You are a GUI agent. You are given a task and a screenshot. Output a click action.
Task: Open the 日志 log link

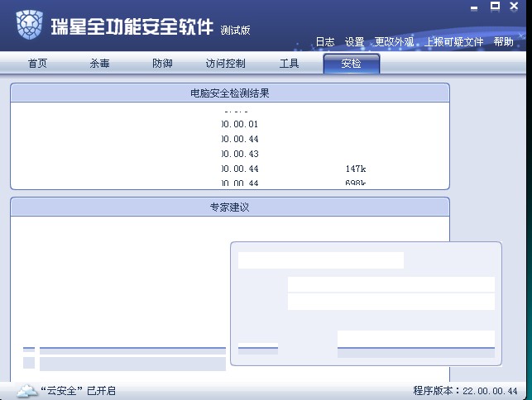coord(325,42)
